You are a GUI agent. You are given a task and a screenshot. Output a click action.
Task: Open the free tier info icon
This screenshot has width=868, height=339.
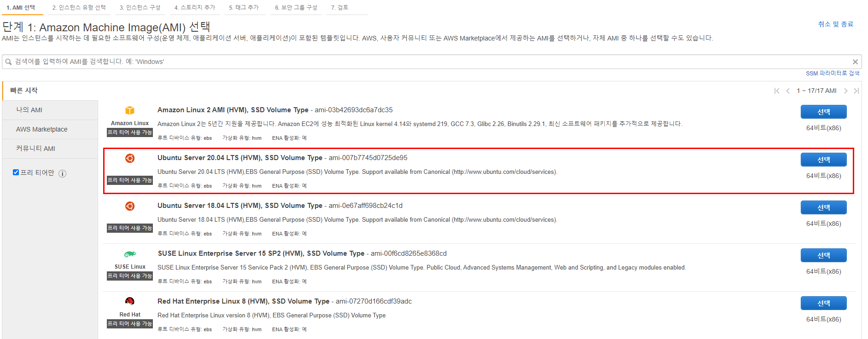(x=63, y=173)
